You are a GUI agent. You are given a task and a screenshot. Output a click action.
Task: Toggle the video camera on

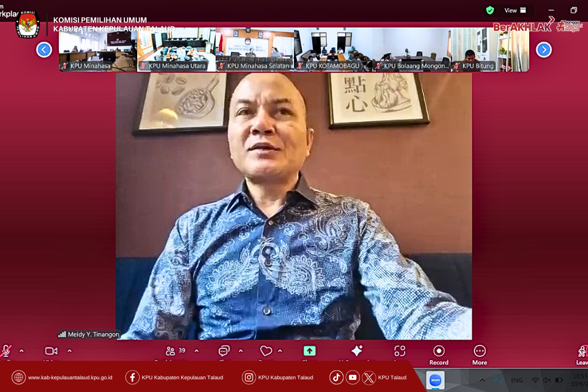(x=51, y=351)
